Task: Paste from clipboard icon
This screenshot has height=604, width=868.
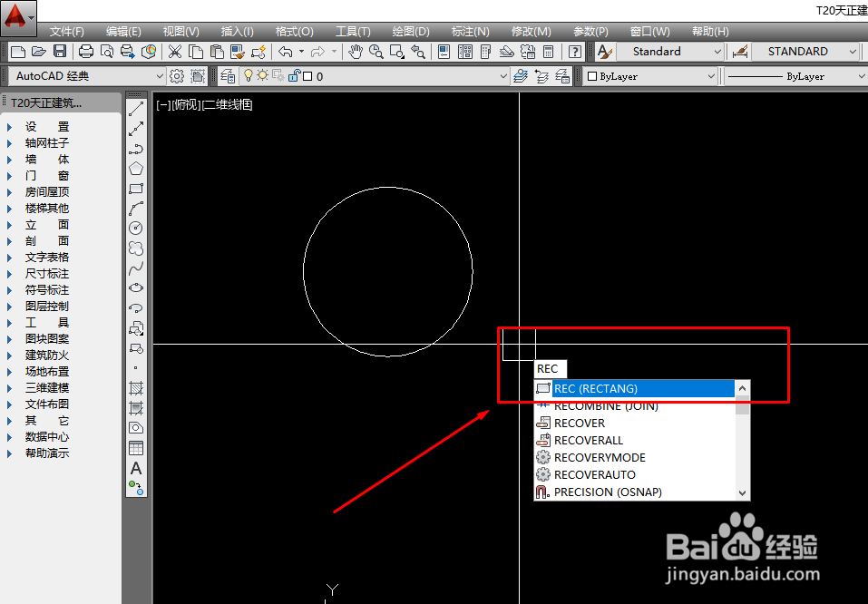Action: pyautogui.click(x=217, y=52)
